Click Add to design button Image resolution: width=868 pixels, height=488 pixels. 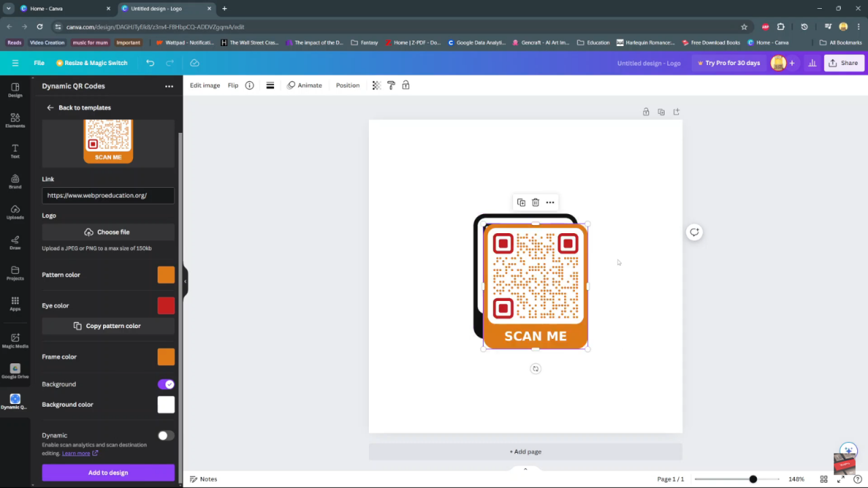pos(108,472)
